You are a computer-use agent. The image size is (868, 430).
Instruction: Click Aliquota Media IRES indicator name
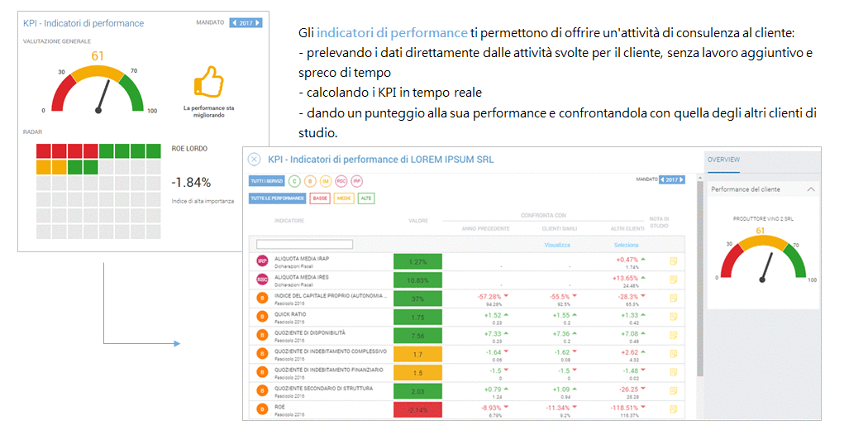pyautogui.click(x=301, y=277)
